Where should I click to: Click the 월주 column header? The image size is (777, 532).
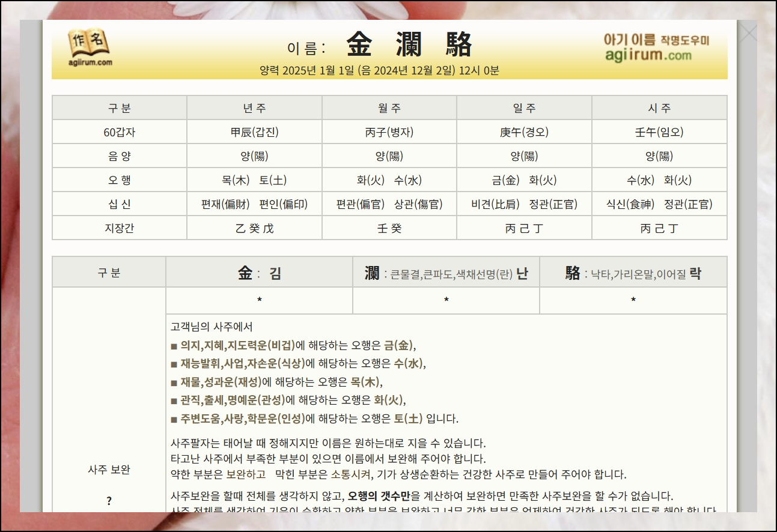click(x=389, y=108)
